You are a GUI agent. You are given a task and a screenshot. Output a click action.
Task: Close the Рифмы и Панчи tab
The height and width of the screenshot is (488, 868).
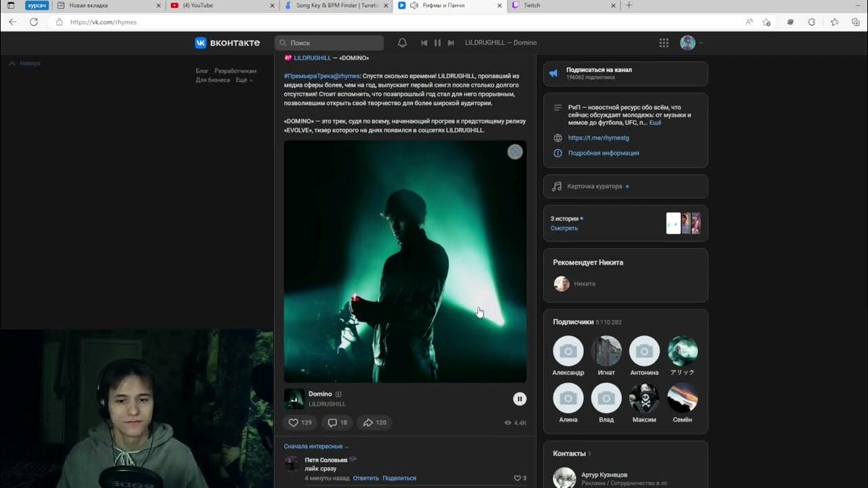(500, 5)
